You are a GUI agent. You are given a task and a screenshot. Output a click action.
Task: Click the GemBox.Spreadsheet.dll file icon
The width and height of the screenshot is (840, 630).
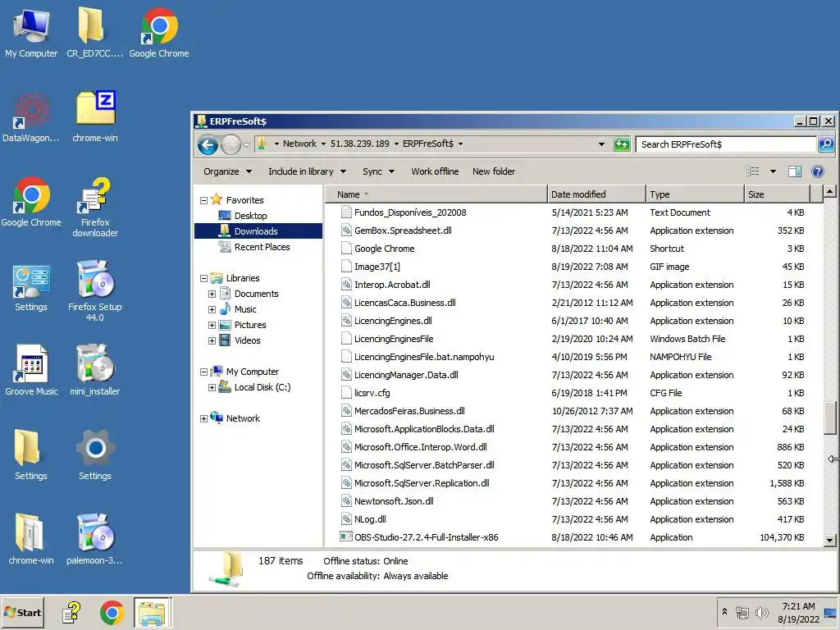[x=346, y=231]
